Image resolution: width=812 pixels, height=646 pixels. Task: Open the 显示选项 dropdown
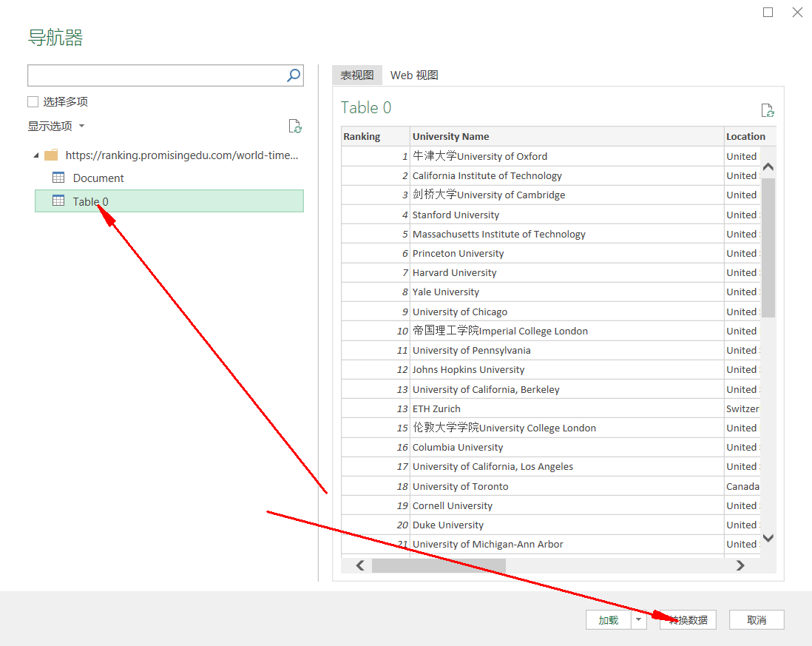[56, 126]
